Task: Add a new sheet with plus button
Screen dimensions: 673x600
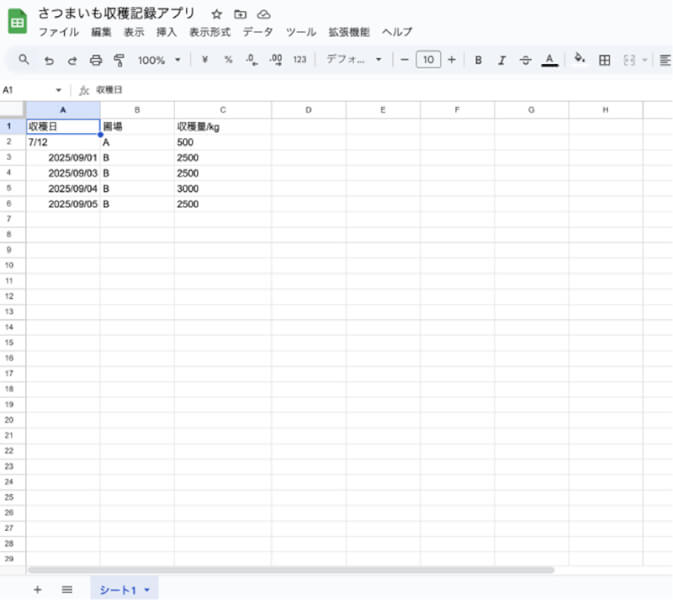Action: [x=38, y=590]
